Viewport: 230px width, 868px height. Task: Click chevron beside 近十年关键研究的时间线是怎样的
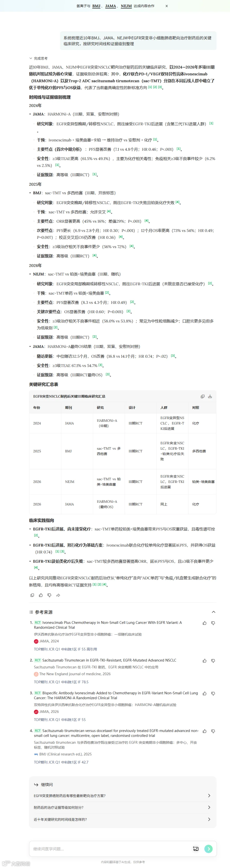[209, 819]
